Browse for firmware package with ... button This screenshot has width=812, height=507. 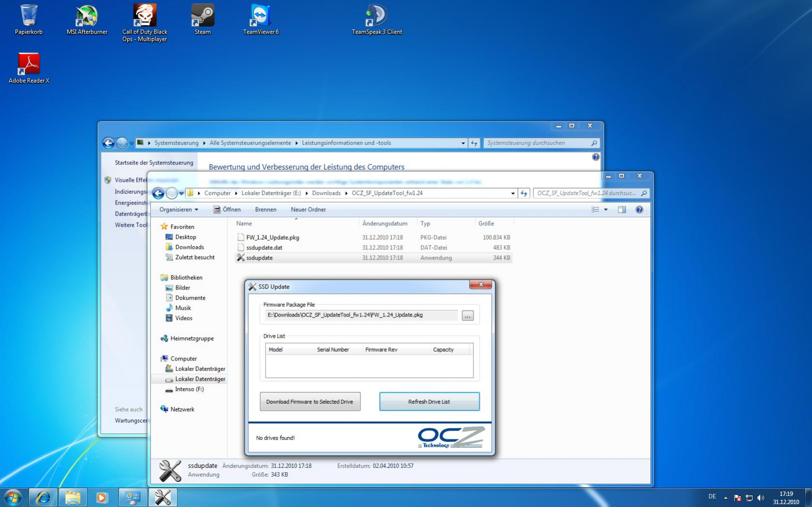coord(468,316)
